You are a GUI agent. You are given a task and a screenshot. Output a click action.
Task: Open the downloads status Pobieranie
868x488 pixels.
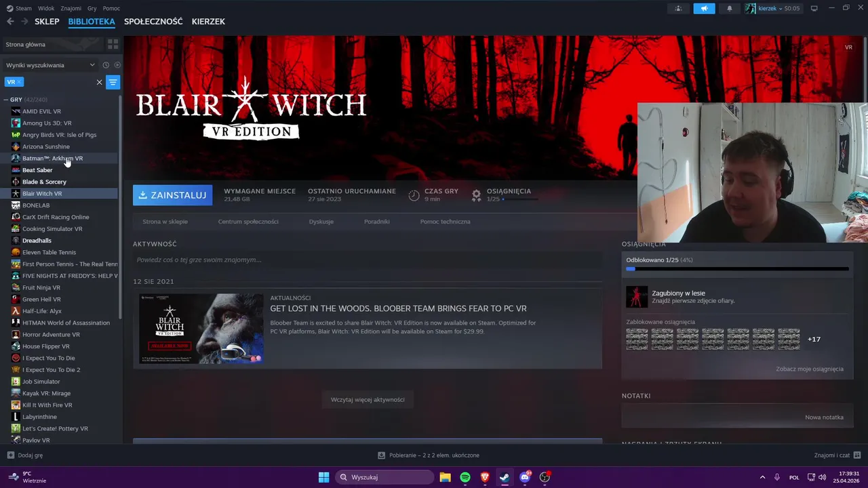click(429, 455)
